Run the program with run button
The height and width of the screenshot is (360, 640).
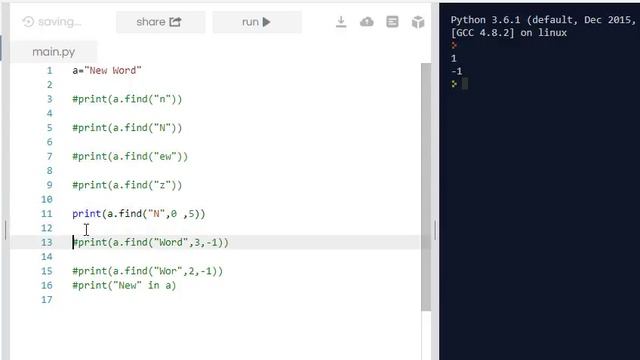tap(257, 22)
